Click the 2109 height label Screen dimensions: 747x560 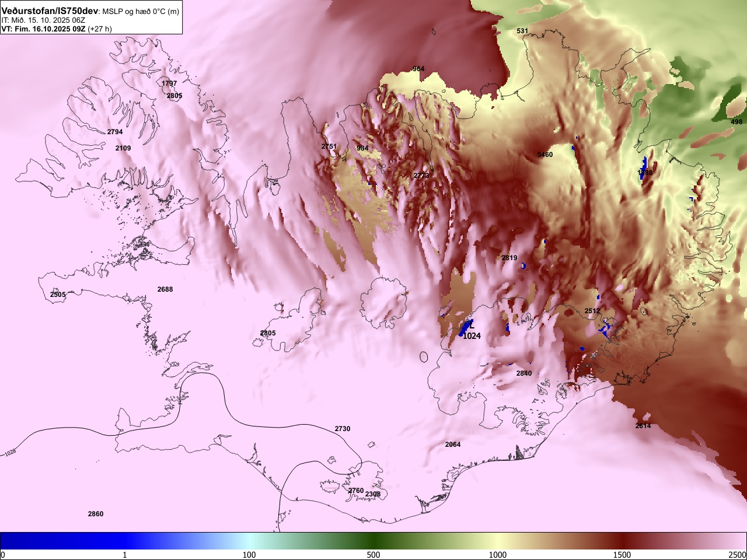(123, 148)
